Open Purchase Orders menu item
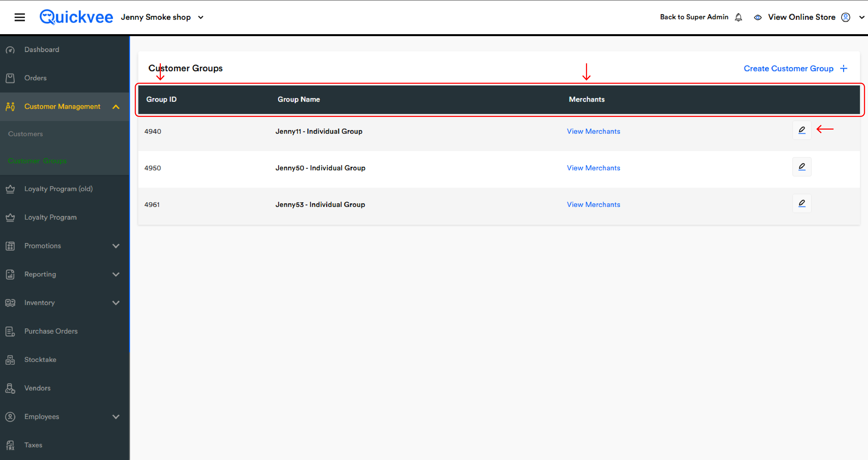This screenshot has width=868, height=460. pos(51,331)
